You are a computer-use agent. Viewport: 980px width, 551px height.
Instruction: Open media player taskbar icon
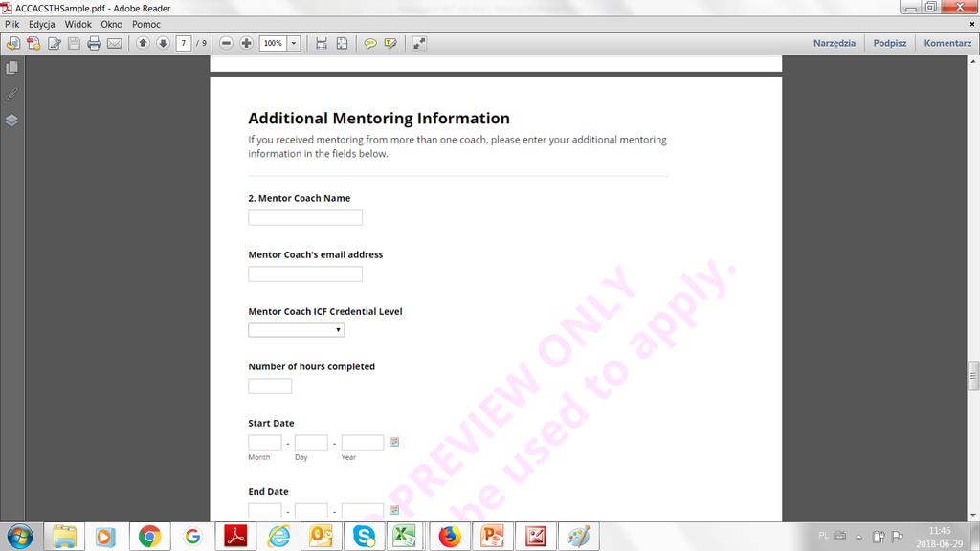[105, 537]
